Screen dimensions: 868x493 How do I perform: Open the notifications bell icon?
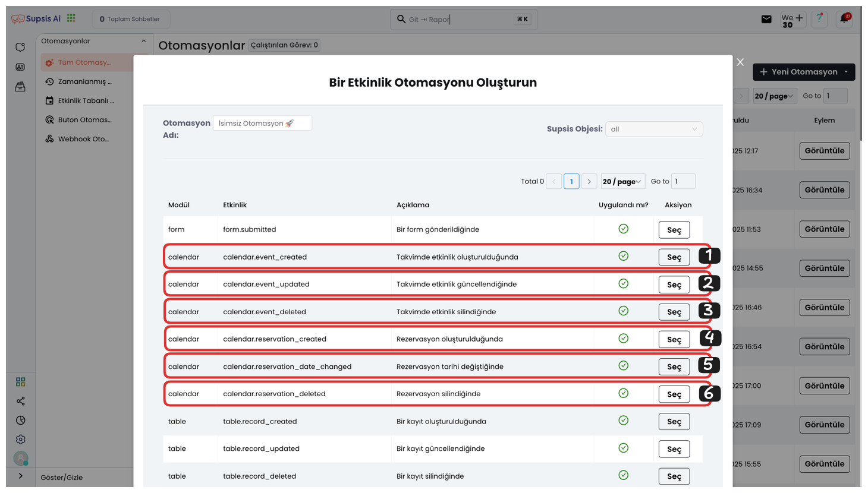point(844,19)
